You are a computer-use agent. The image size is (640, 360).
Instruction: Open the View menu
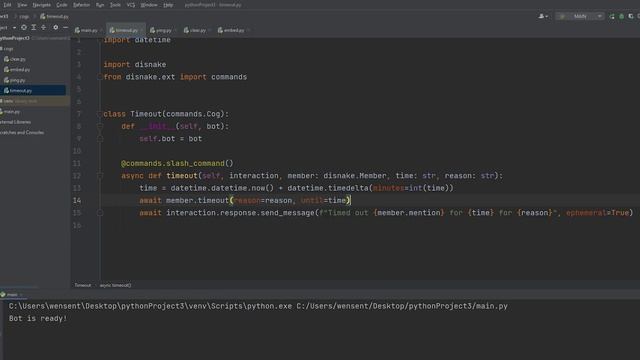(x=22, y=5)
